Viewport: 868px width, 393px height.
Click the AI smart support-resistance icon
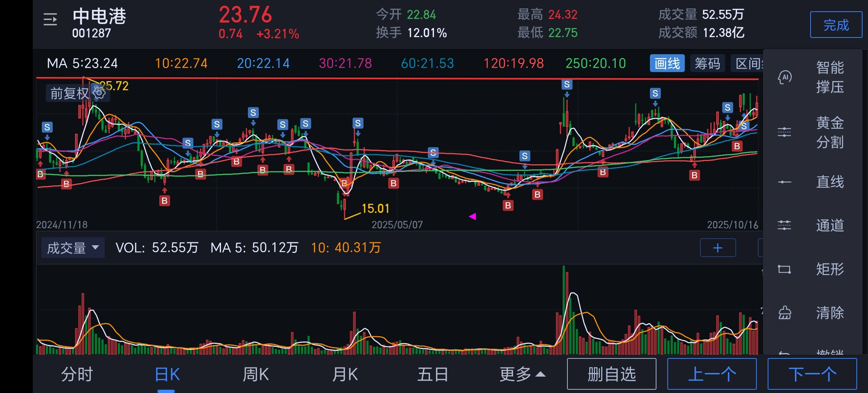click(784, 77)
